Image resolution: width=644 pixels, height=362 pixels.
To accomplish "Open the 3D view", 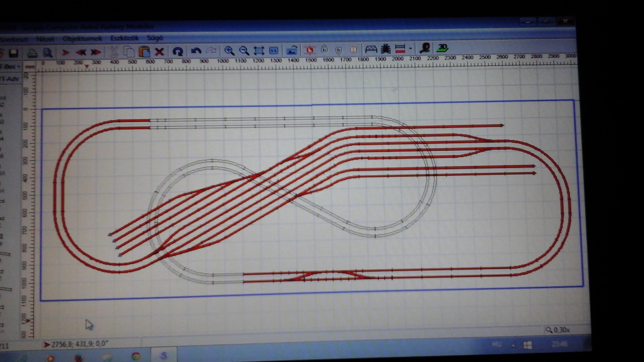I will (442, 48).
